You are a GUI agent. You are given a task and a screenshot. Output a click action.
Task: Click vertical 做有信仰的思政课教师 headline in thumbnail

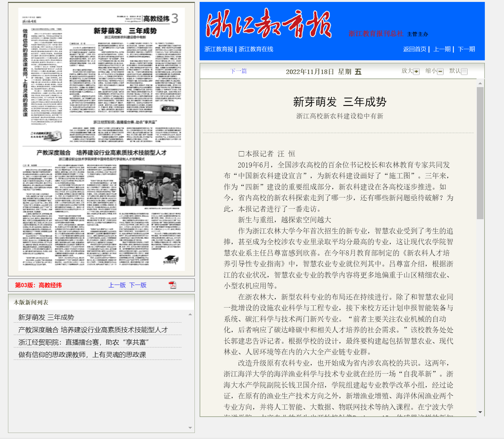(x=25, y=73)
